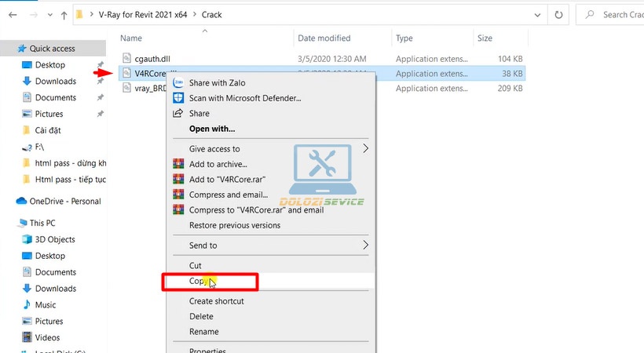
Task: Click Share in context menu
Action: pyautogui.click(x=199, y=114)
